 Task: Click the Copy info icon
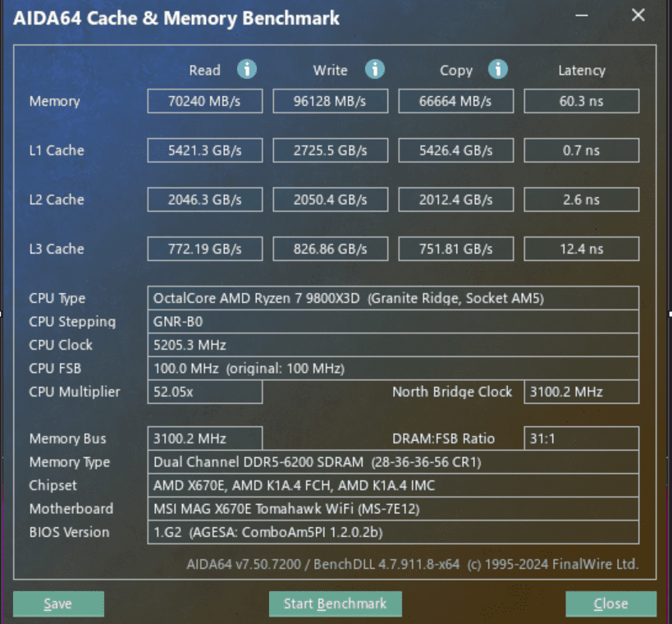498,69
